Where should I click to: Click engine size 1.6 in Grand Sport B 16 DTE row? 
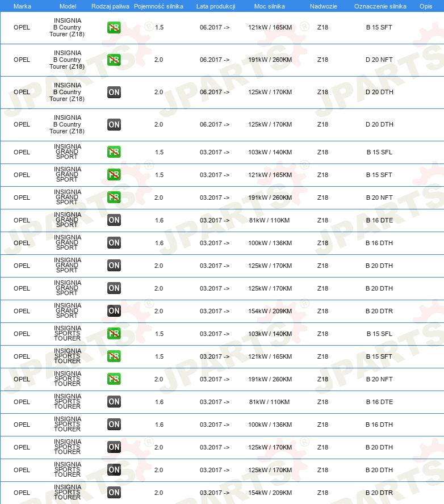[159, 220]
